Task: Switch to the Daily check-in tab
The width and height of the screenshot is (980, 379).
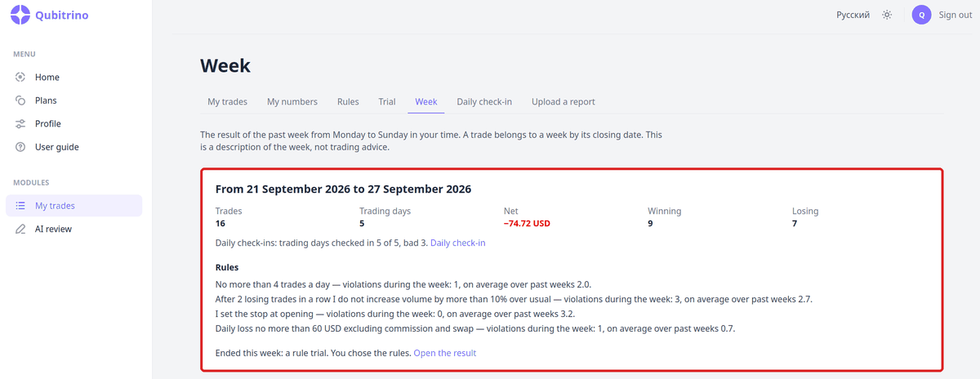Action: 484,102
